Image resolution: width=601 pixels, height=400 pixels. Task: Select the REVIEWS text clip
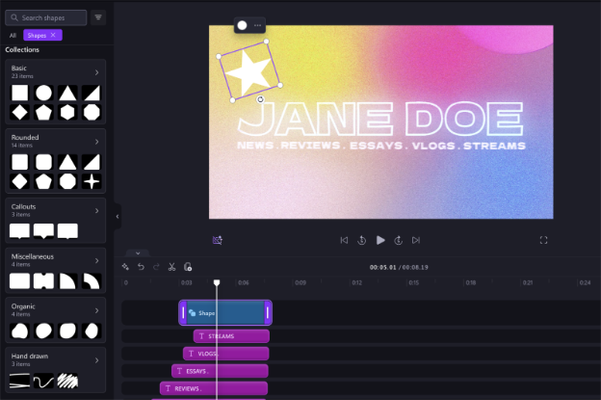[x=214, y=389]
